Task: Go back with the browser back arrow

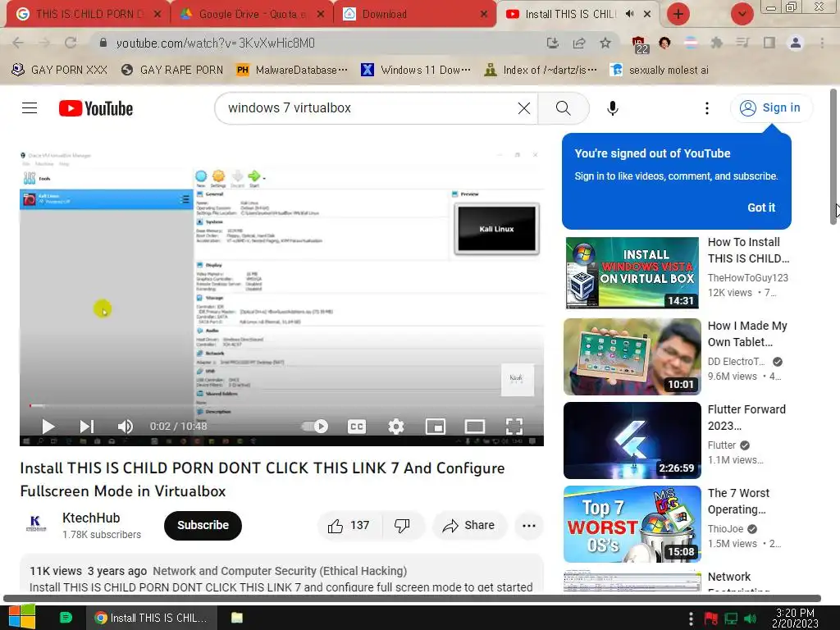Action: point(18,43)
